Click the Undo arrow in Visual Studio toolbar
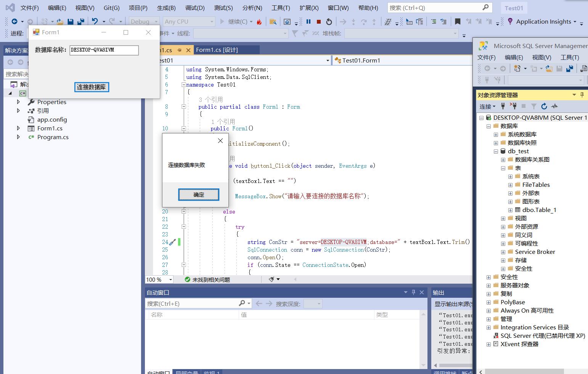The image size is (588, 374). (x=95, y=22)
